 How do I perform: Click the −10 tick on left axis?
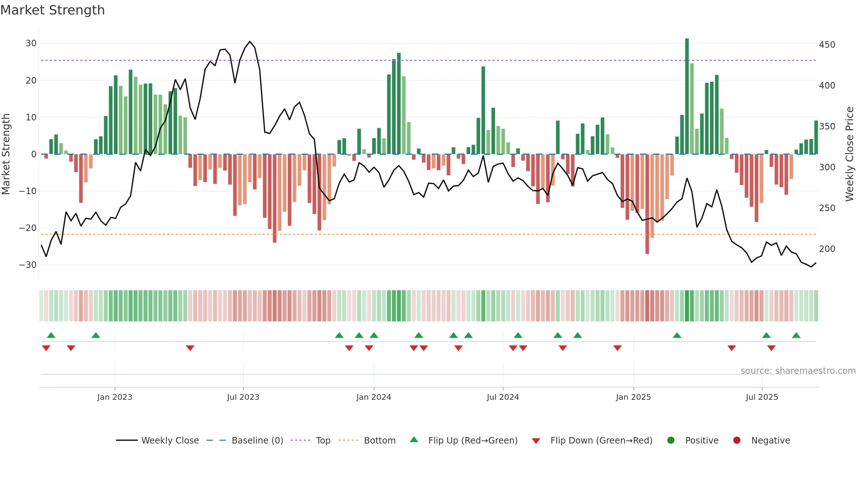(28, 191)
